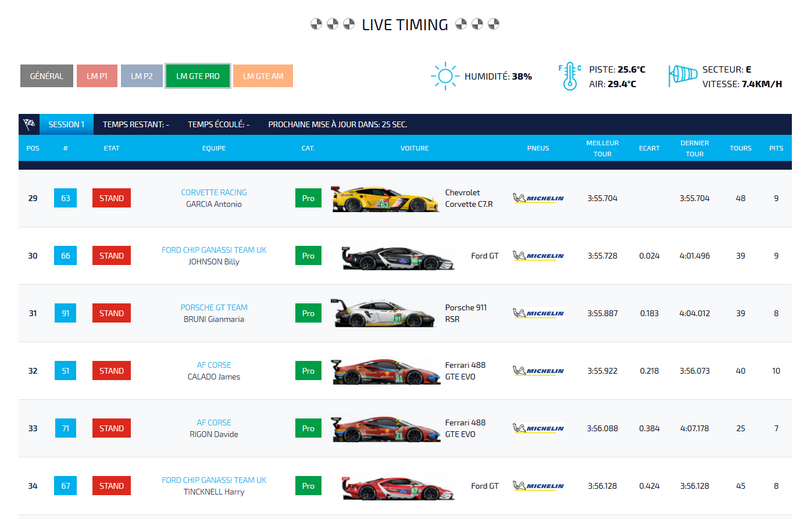Open the CORVETTE RACING team link
800x519 pixels.
214,192
